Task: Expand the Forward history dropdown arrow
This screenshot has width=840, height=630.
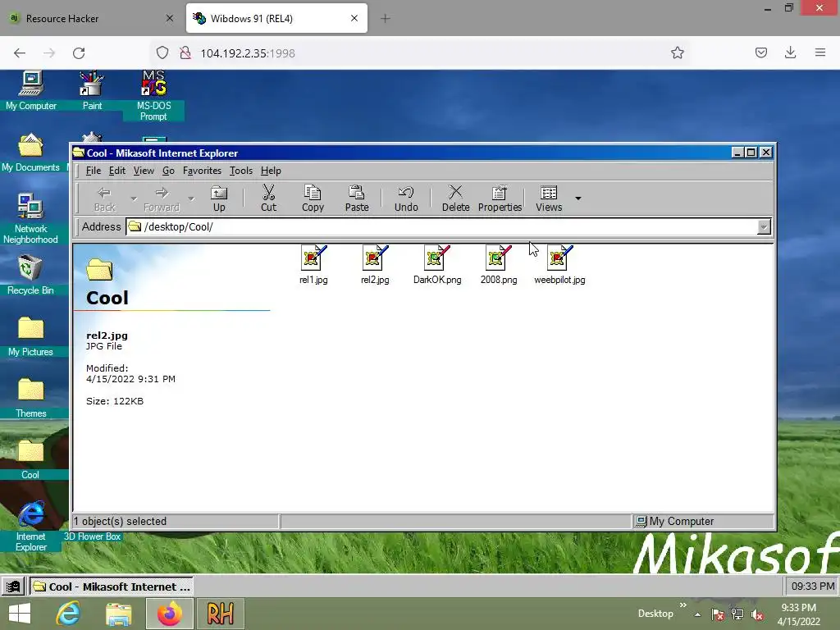Action: pos(190,199)
